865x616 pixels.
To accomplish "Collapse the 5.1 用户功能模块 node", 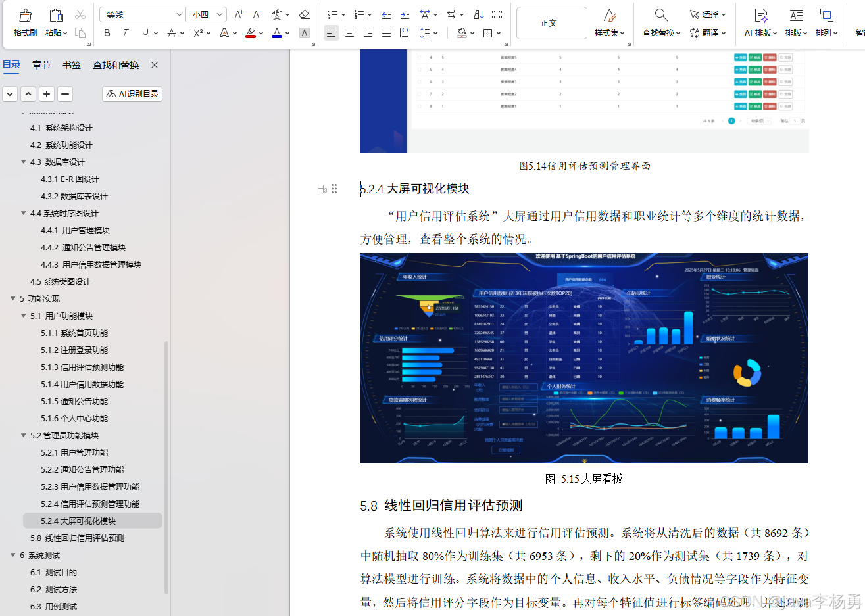I will [24, 316].
